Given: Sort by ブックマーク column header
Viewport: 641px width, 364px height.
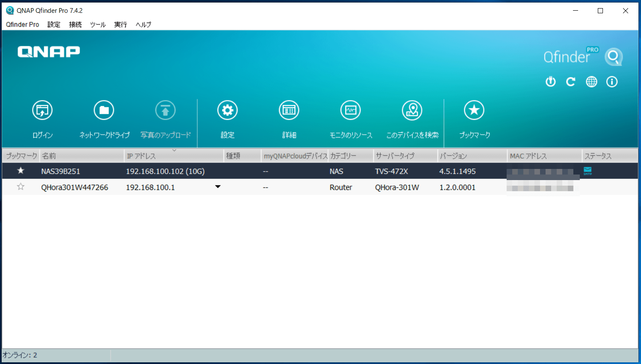Looking at the screenshot, I should tap(21, 156).
